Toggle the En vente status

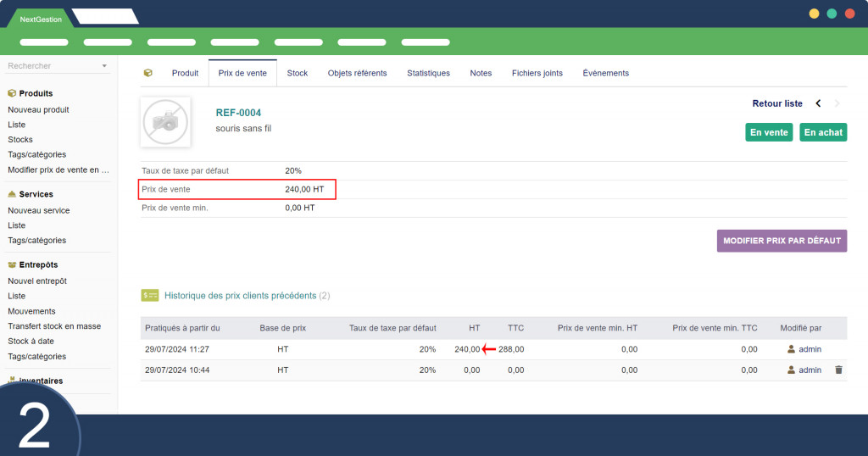(x=769, y=132)
